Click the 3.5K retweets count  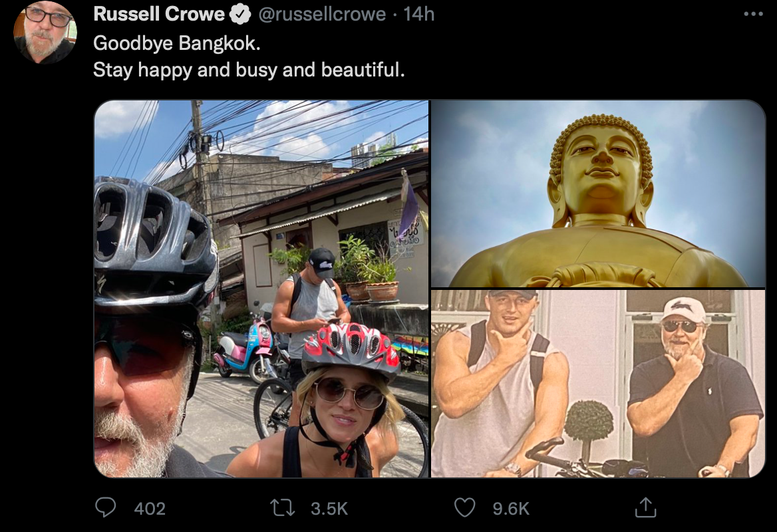(x=329, y=509)
